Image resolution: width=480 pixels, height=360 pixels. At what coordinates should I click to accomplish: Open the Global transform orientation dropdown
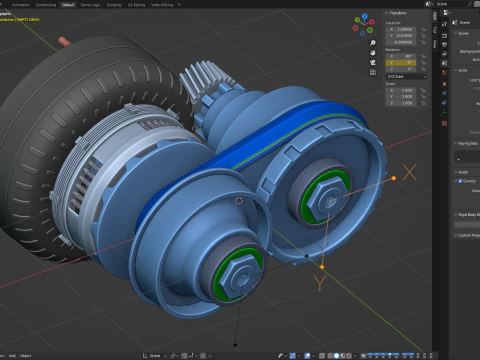[x=154, y=356]
